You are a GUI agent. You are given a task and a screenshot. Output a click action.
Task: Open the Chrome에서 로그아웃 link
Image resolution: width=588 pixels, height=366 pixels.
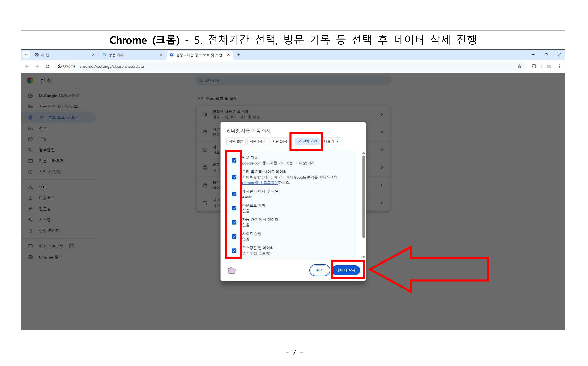[x=260, y=183]
